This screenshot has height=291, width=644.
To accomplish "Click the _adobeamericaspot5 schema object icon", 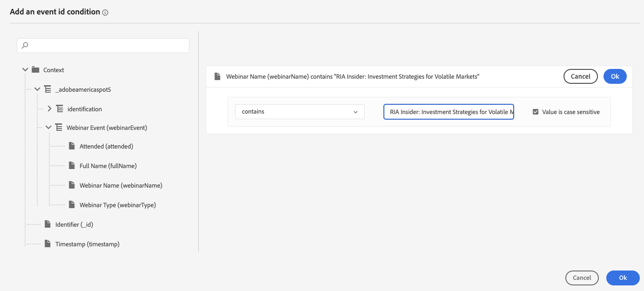I will (47, 89).
